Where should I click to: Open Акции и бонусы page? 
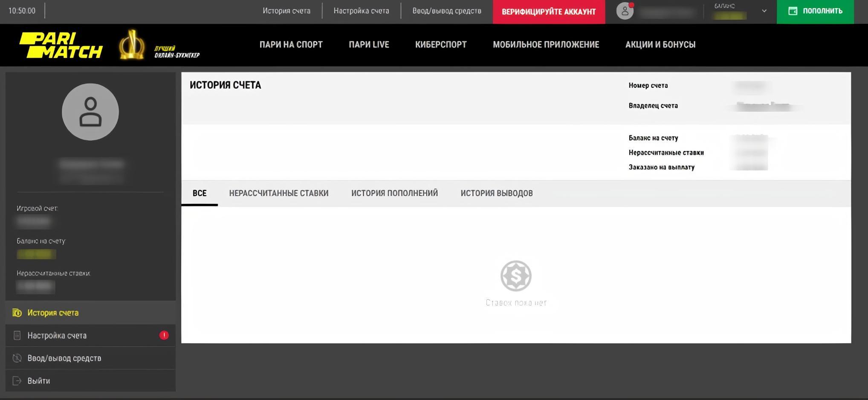660,44
